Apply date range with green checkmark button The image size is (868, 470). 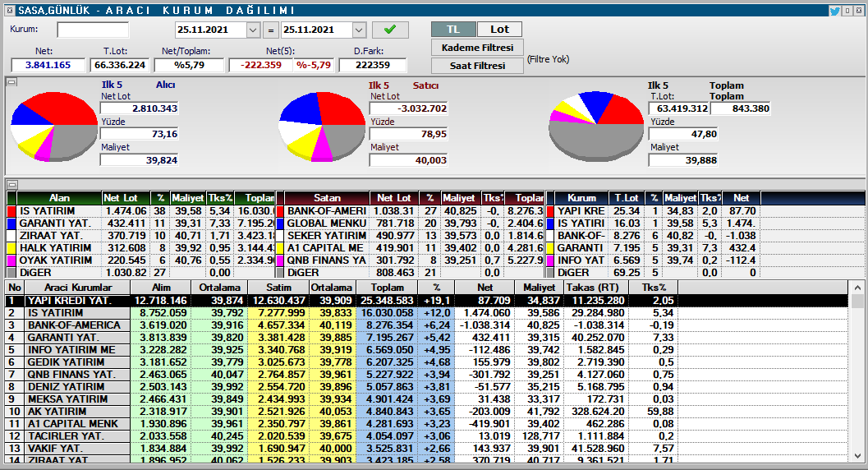coord(390,30)
